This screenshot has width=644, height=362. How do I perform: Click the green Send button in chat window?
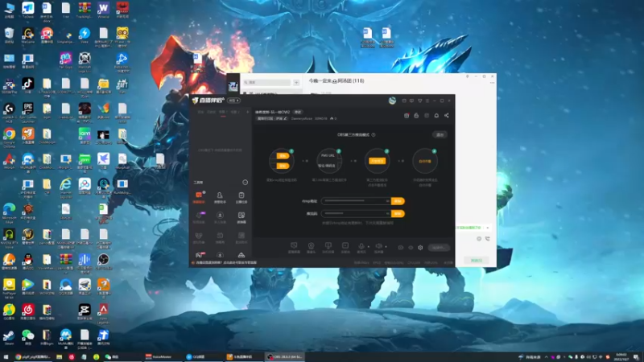[477, 261]
